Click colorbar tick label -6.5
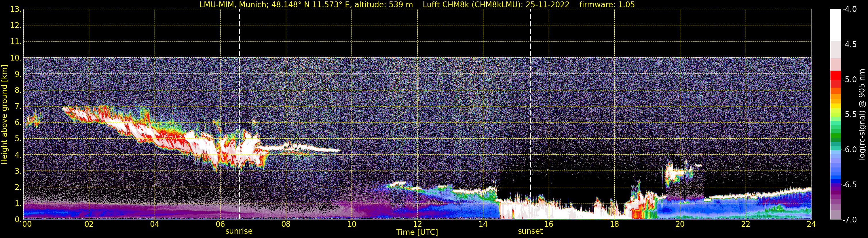This screenshot has height=238, width=868. point(849,185)
